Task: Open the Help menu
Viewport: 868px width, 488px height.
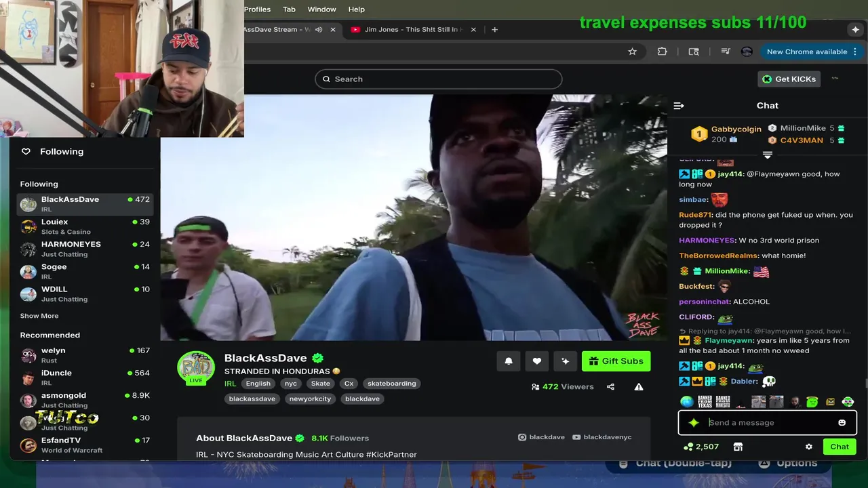Action: point(357,9)
